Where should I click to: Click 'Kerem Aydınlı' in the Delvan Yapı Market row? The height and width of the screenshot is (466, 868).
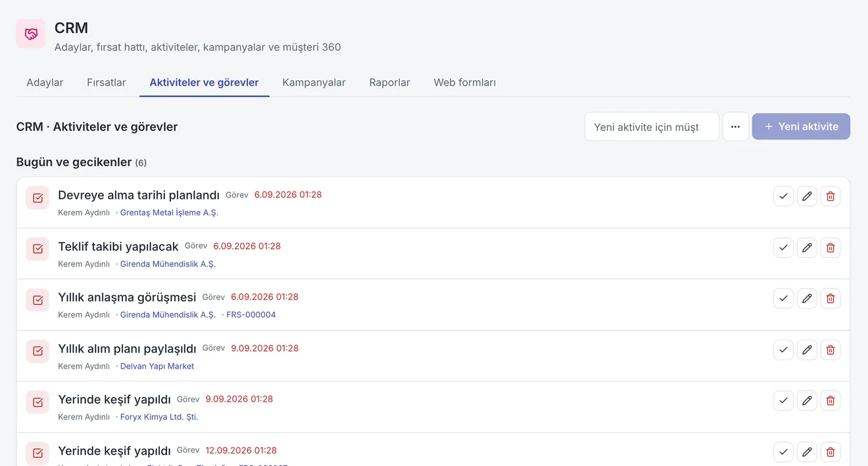point(84,366)
